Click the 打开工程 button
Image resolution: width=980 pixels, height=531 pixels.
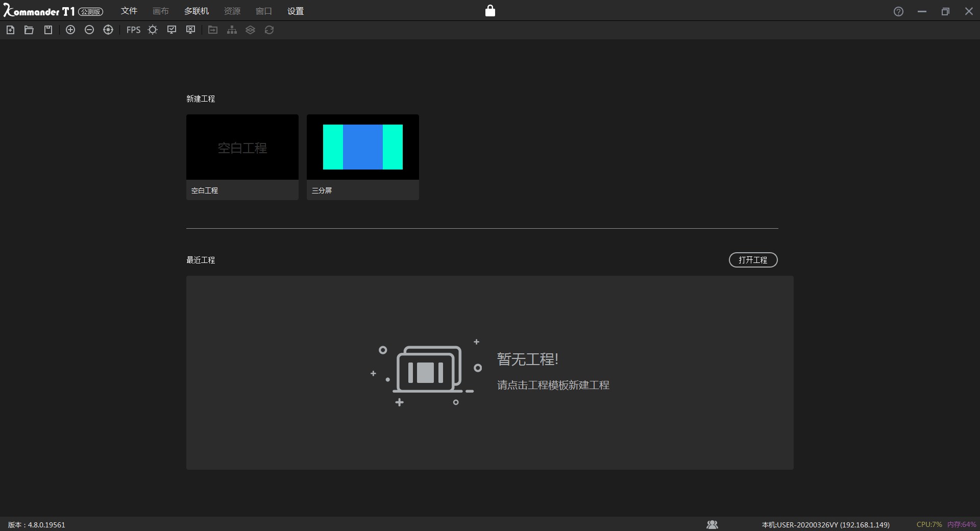[x=753, y=260]
